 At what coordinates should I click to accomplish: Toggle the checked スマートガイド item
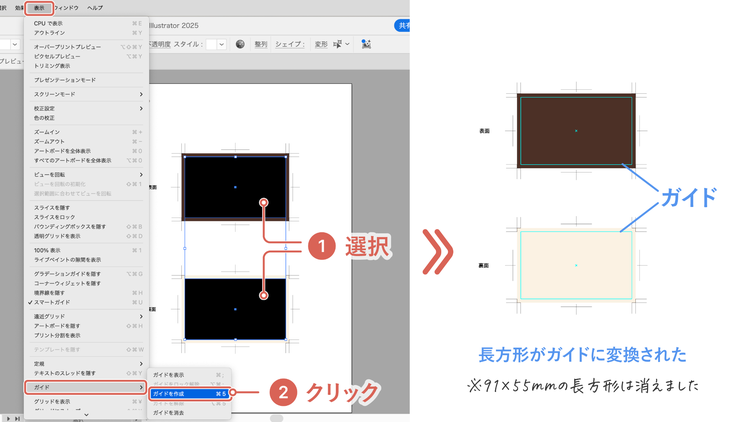click(87, 302)
